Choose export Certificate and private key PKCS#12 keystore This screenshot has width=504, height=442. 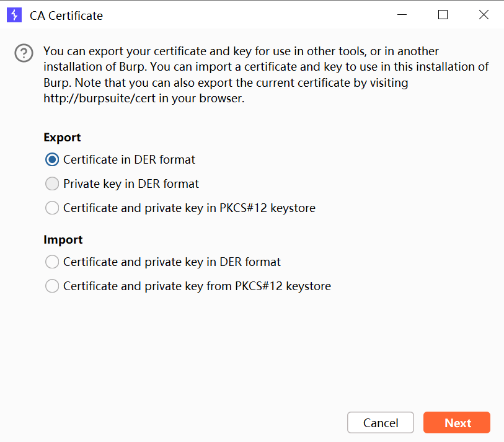click(52, 208)
